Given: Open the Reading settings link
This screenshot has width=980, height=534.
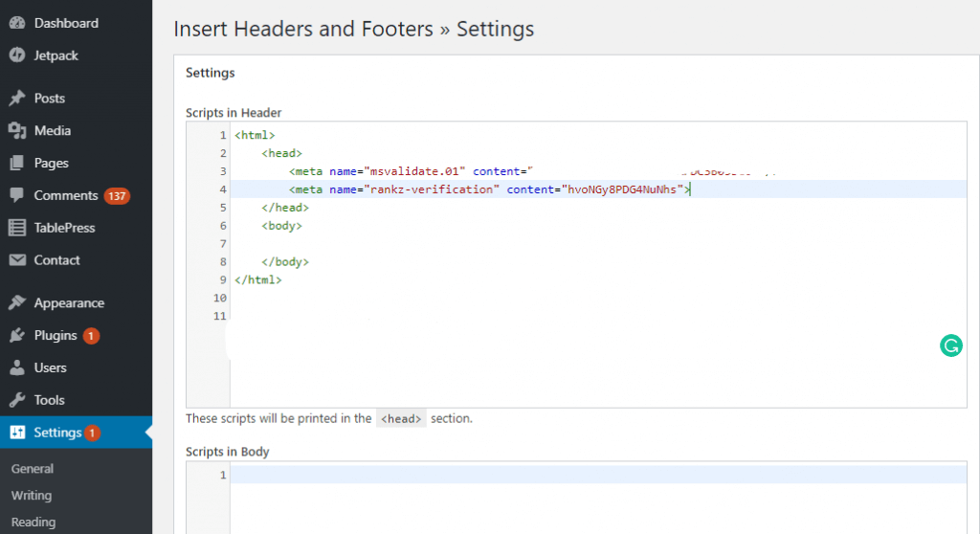Looking at the screenshot, I should point(33,523).
